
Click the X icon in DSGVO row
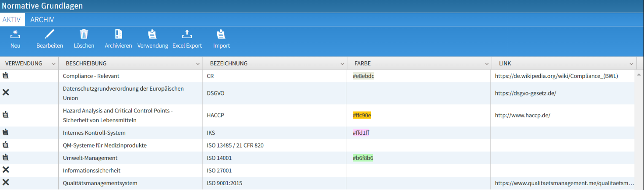pos(6,92)
